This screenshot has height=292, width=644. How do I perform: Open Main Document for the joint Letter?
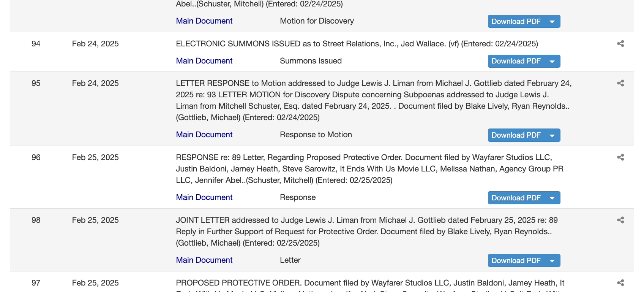(204, 260)
